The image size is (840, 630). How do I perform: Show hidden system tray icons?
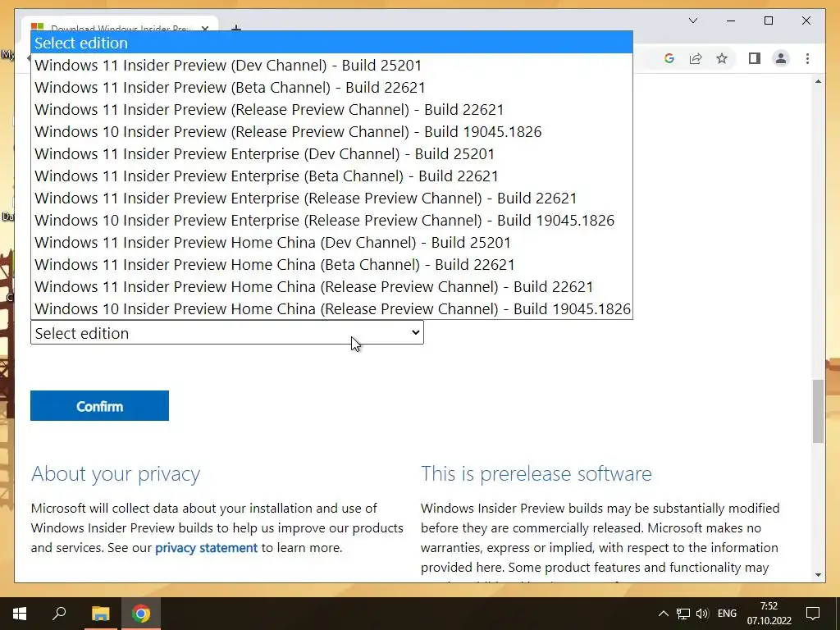point(663,614)
